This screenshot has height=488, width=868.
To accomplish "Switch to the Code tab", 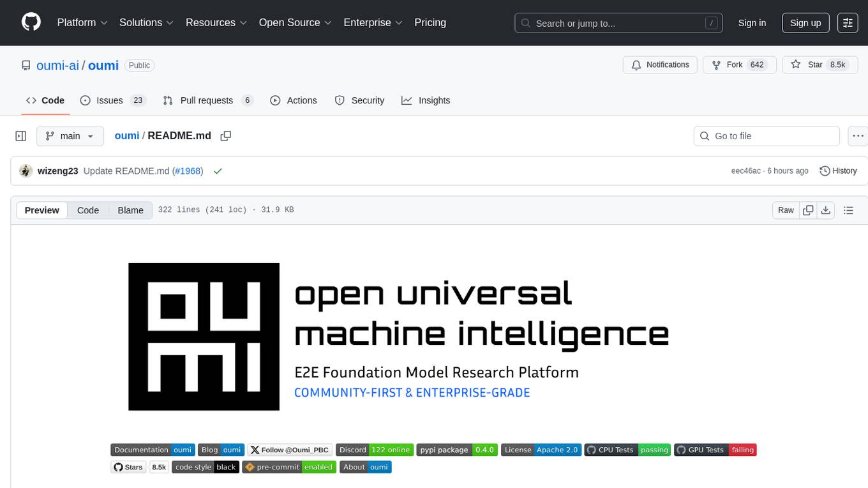I will click(x=45, y=100).
